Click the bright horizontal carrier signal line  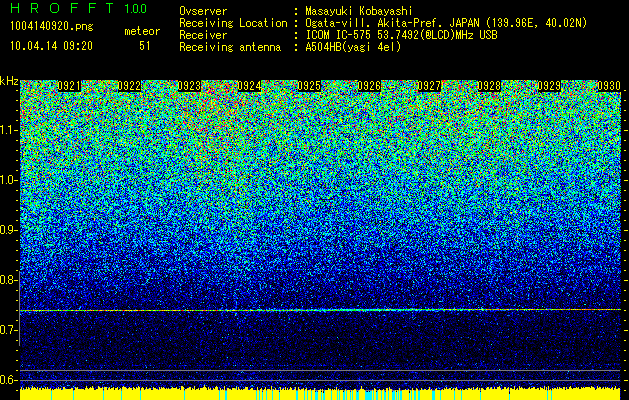[320, 310]
